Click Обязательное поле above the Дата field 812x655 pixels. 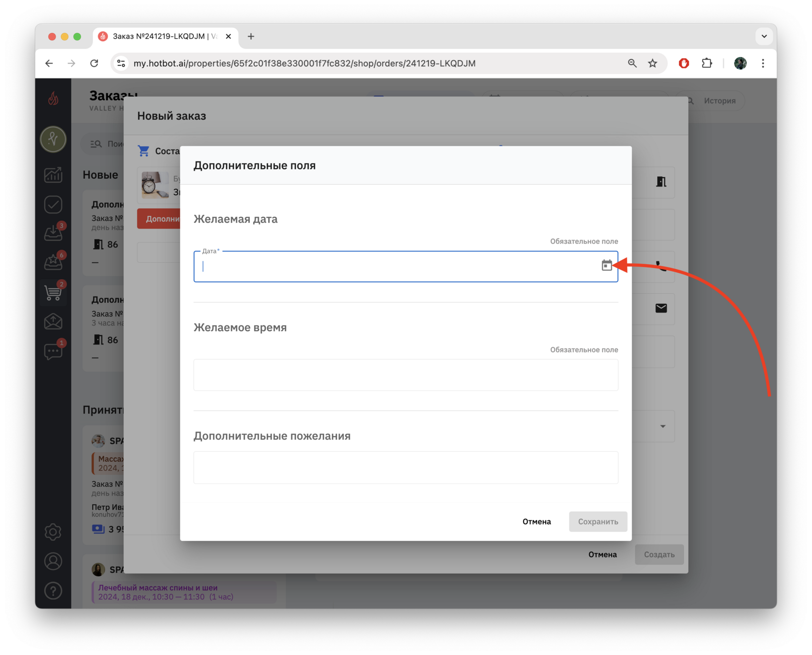(584, 242)
